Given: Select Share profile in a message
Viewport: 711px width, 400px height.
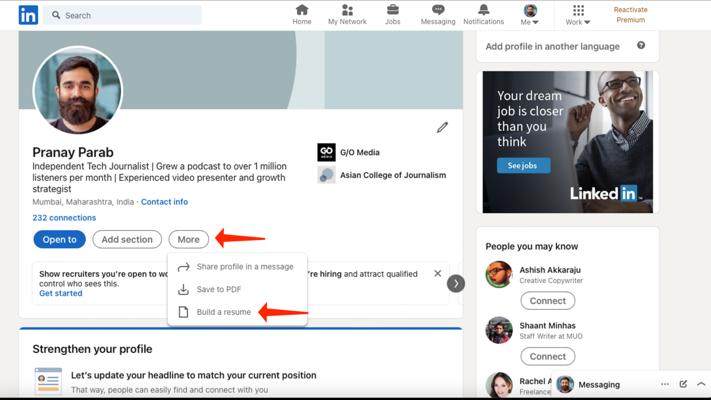Looking at the screenshot, I should 244,267.
